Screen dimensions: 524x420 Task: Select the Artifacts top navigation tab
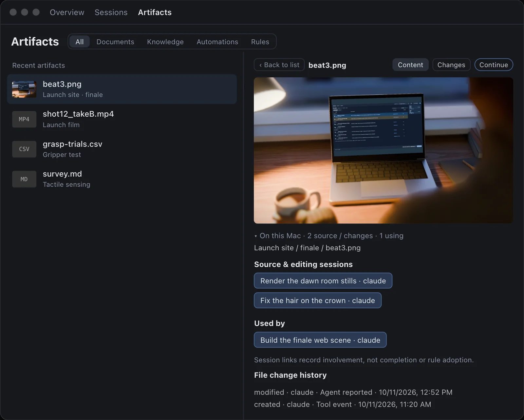(x=155, y=12)
